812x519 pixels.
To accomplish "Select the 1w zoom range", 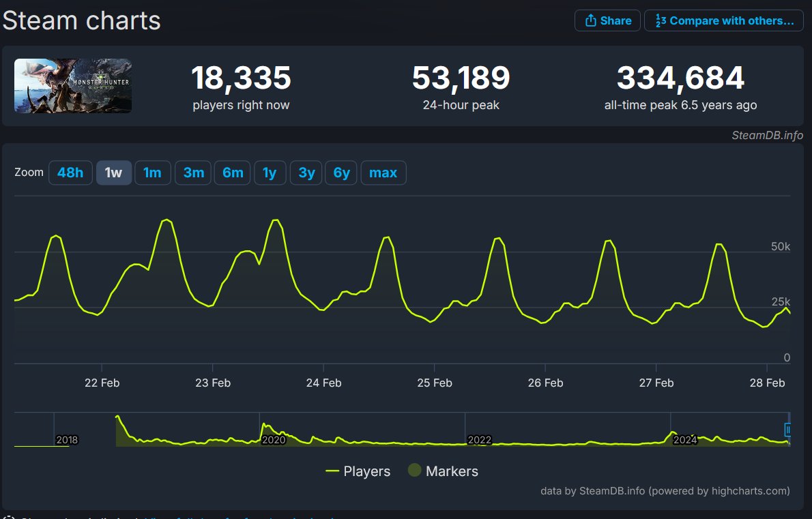I will 113,173.
